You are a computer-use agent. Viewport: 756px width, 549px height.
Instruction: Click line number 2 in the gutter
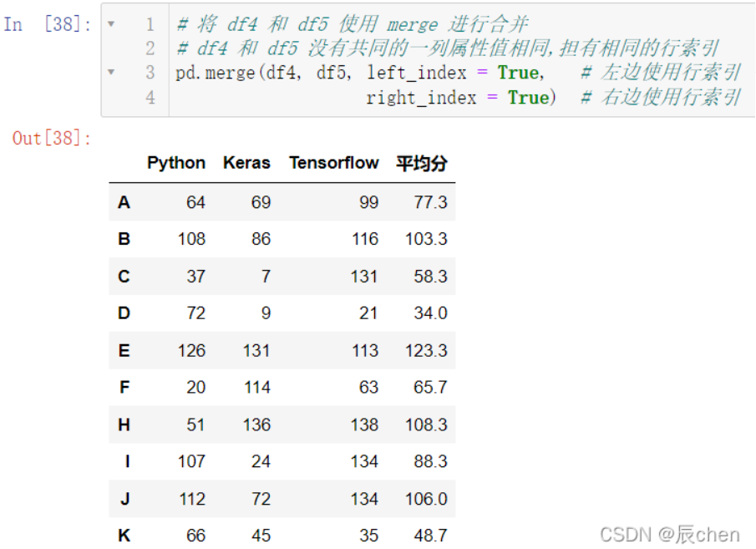click(x=150, y=48)
